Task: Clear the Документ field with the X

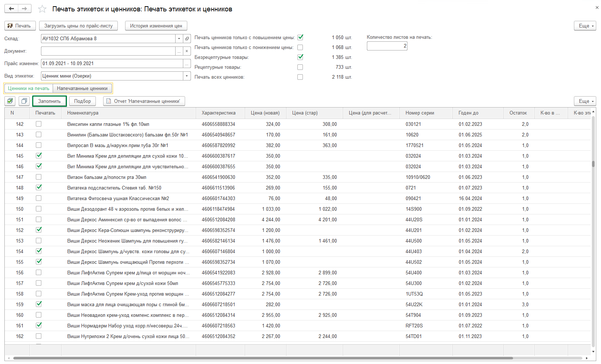Action: [187, 51]
